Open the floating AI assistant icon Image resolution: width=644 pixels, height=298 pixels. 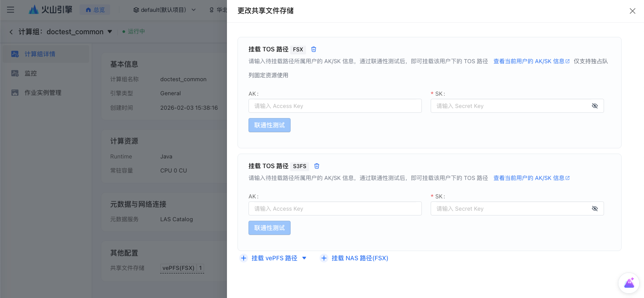pyautogui.click(x=629, y=283)
